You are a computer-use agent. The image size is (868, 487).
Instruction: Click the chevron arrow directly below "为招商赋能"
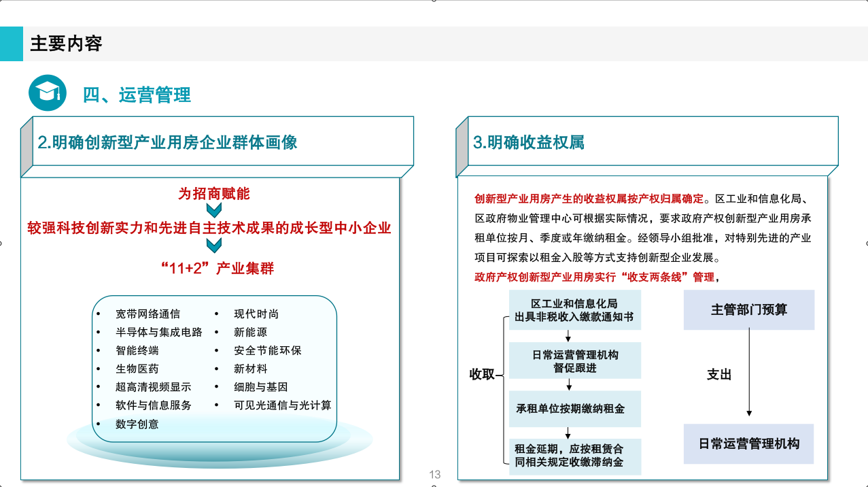click(x=214, y=209)
